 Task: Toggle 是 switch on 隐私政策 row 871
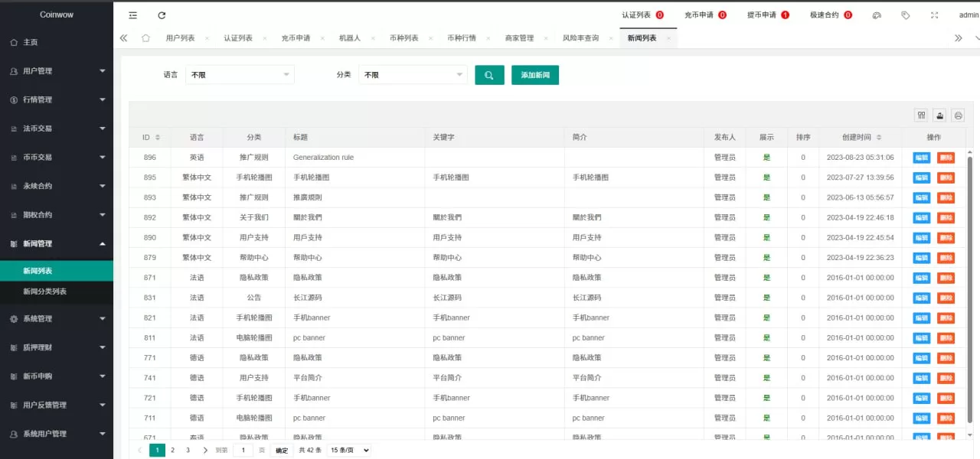767,277
